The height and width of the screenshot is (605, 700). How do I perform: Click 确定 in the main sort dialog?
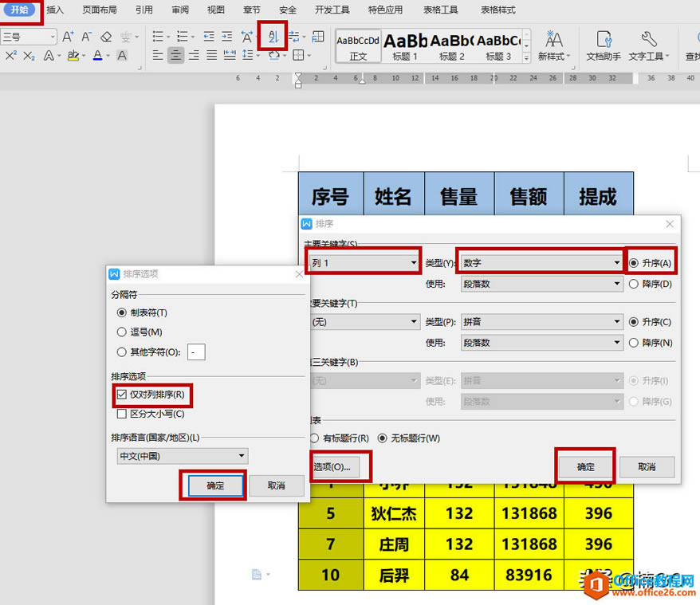point(585,467)
